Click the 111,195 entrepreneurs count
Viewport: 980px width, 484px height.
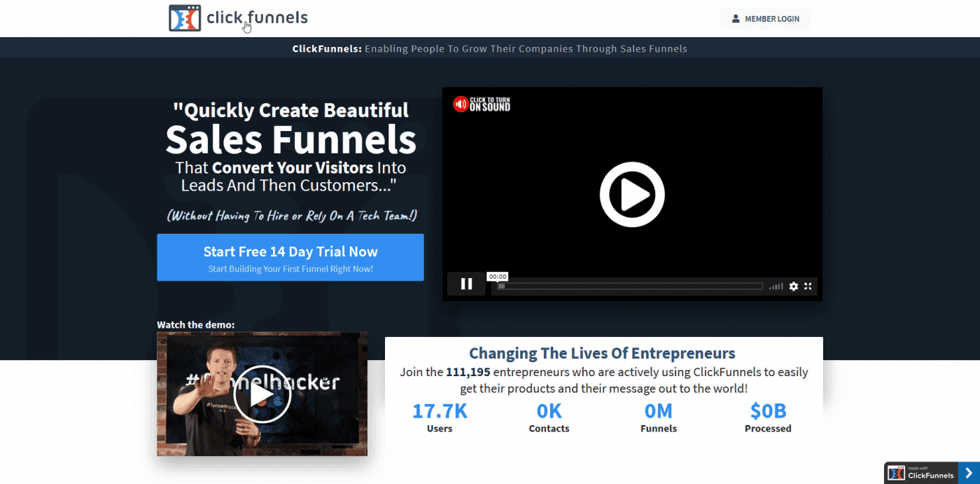469,372
